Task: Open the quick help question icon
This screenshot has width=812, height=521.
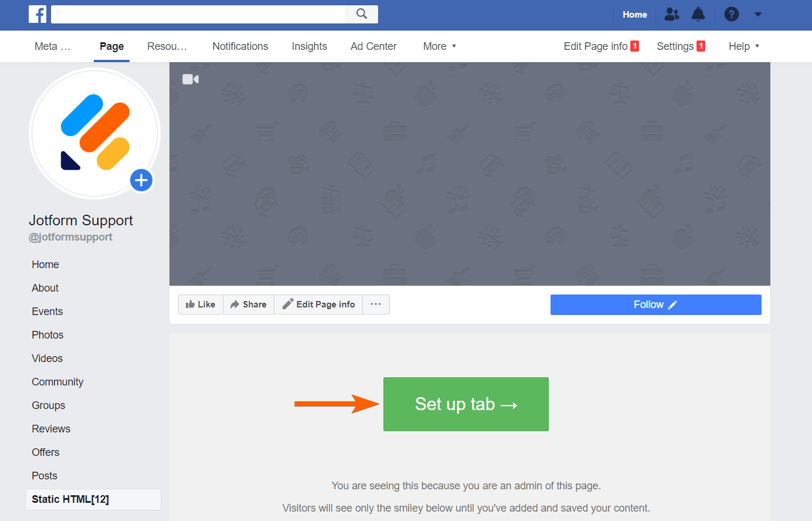Action: (732, 14)
